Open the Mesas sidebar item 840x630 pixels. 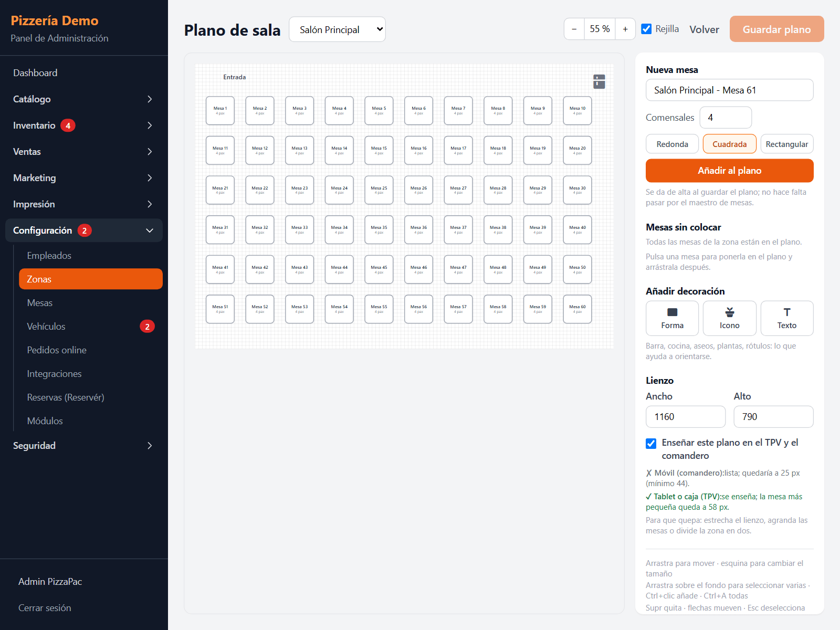coord(91,303)
